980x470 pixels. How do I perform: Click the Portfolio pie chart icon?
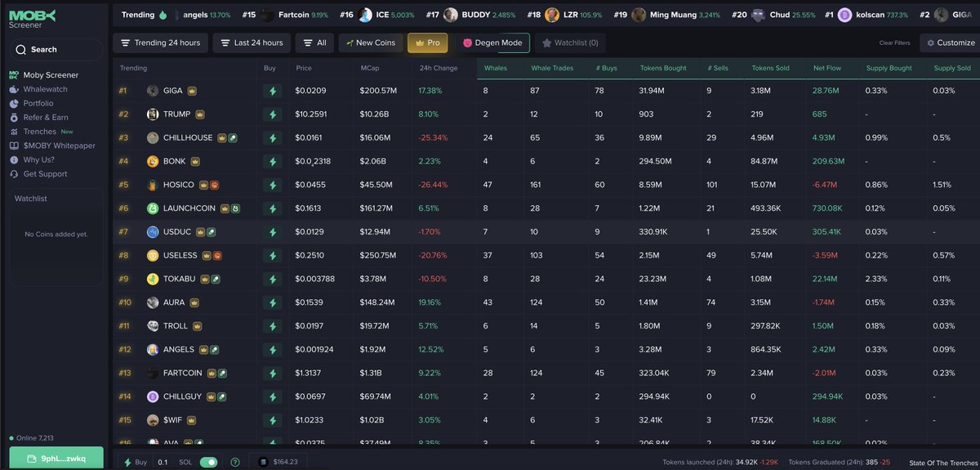point(14,104)
